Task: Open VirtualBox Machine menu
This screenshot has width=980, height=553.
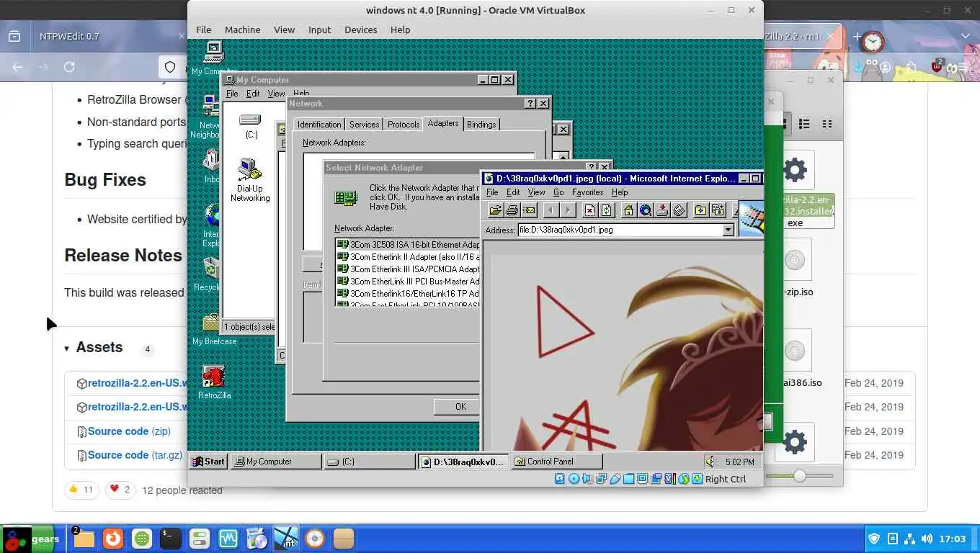Action: pos(242,30)
